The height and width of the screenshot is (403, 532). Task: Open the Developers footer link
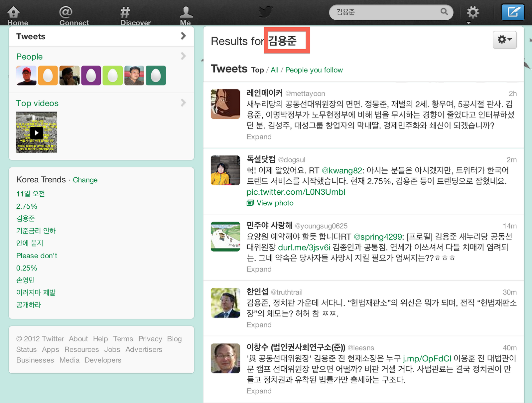point(103,360)
